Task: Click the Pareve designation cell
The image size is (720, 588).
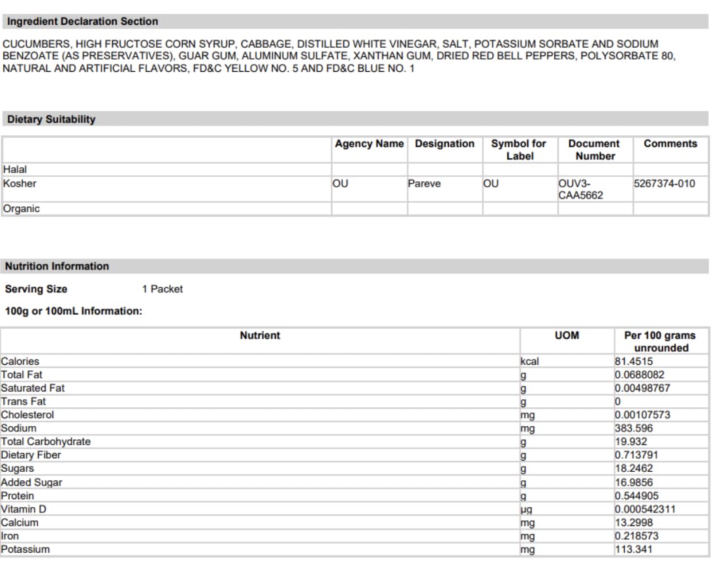Action: click(424, 184)
